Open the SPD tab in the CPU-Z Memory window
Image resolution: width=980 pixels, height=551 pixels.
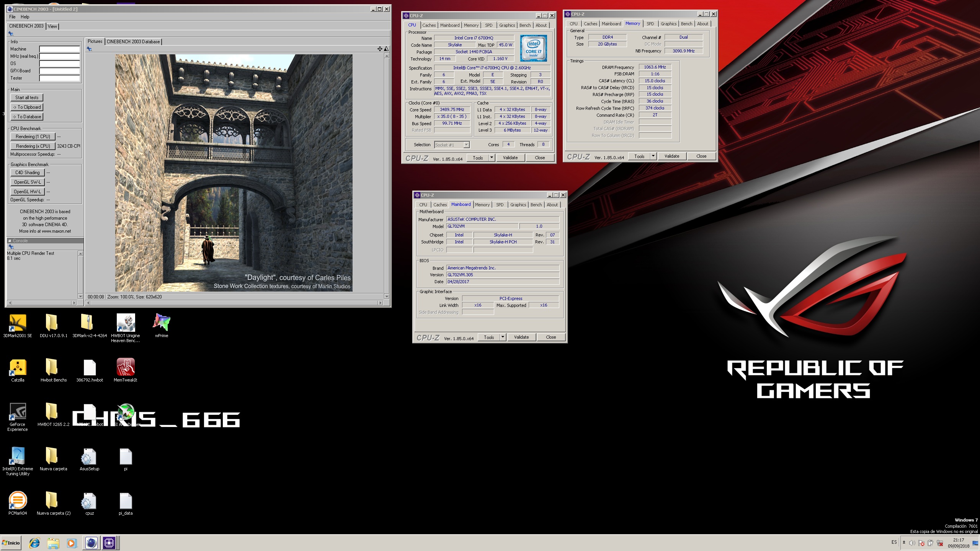pyautogui.click(x=650, y=24)
